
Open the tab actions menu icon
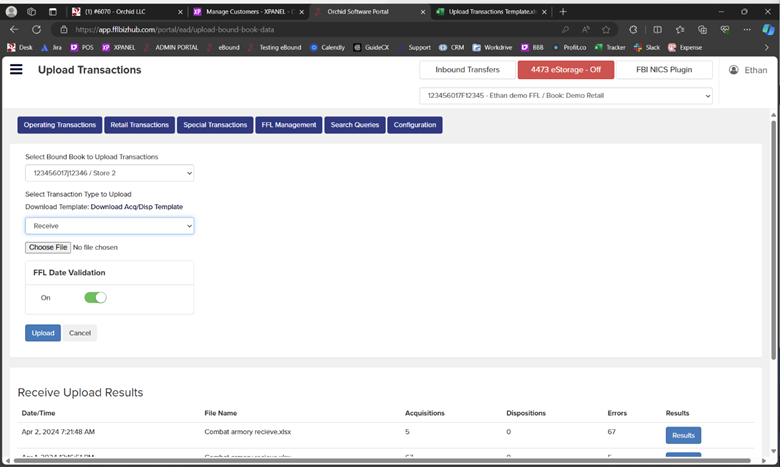(53, 11)
